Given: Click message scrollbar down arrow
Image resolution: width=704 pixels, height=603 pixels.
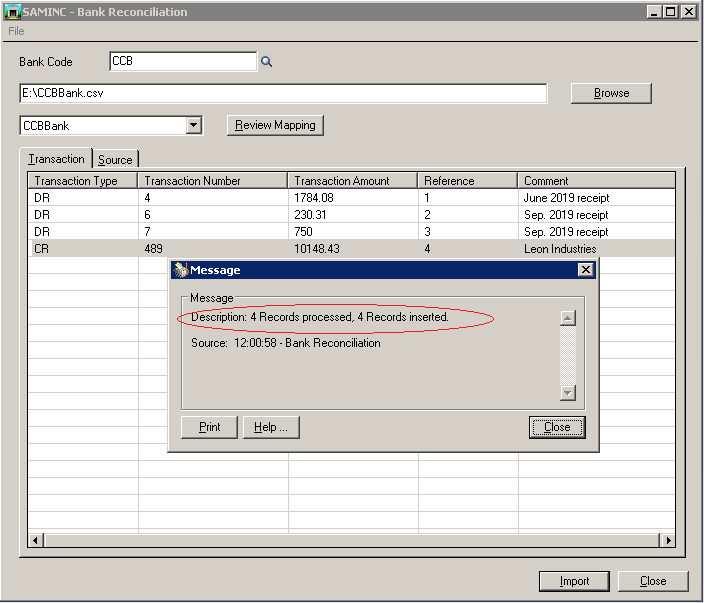Looking at the screenshot, I should tap(568, 393).
